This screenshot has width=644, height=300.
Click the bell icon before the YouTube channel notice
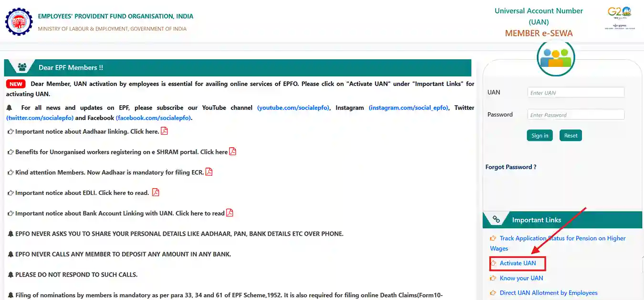pos(10,108)
